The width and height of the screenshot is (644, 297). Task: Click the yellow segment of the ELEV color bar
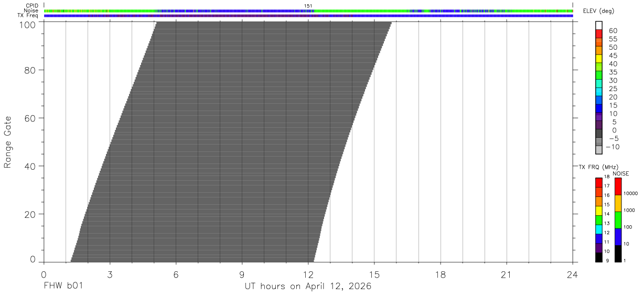pyautogui.click(x=599, y=59)
